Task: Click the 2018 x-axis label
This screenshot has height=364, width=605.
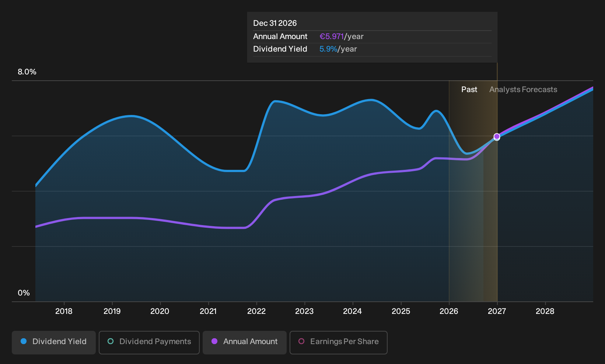Action: point(64,311)
